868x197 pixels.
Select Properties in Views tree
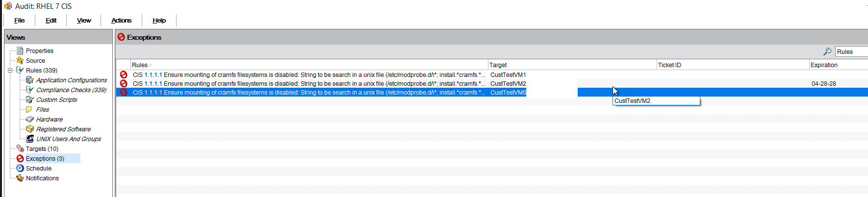(x=40, y=50)
